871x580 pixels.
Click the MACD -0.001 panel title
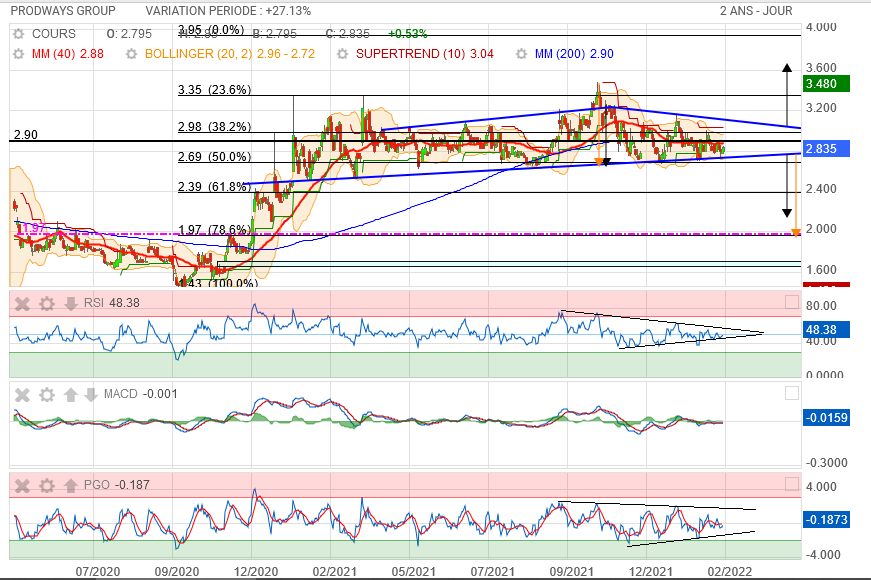pyautogui.click(x=141, y=394)
